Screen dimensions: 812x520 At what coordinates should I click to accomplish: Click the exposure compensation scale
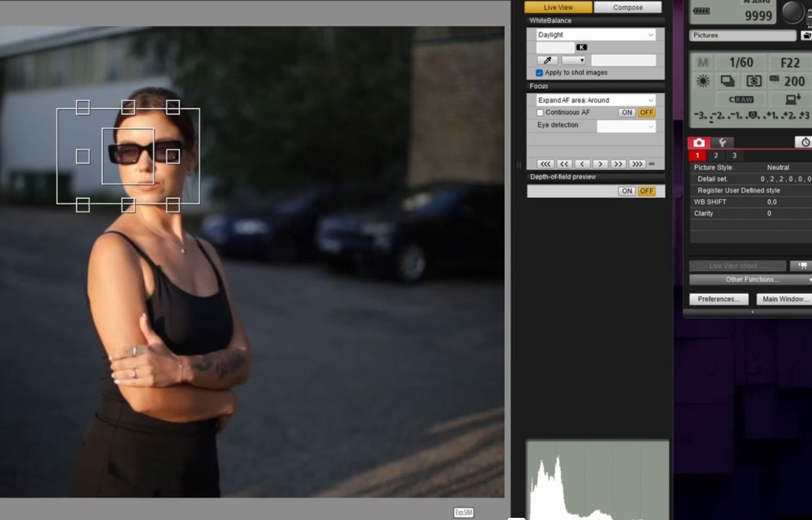751,116
